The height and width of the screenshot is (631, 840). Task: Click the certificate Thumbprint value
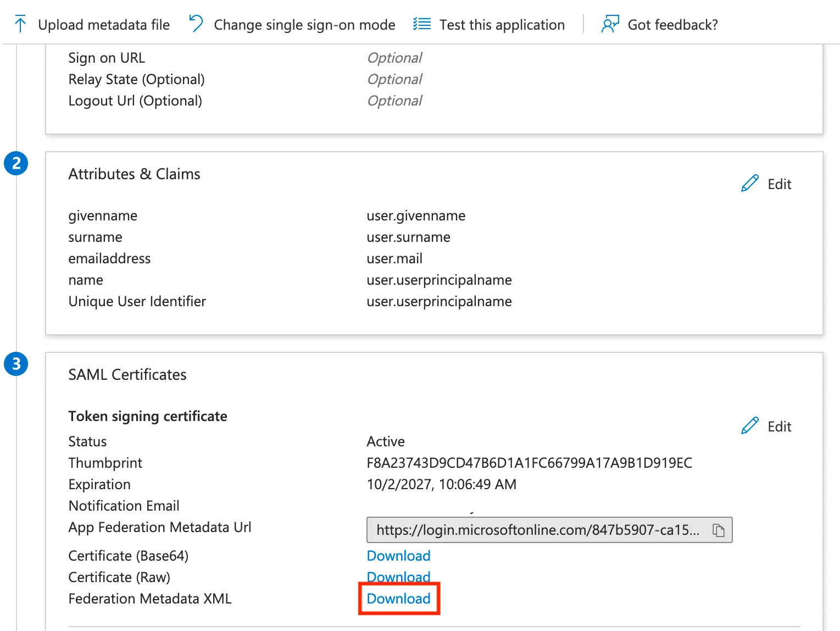click(x=529, y=463)
